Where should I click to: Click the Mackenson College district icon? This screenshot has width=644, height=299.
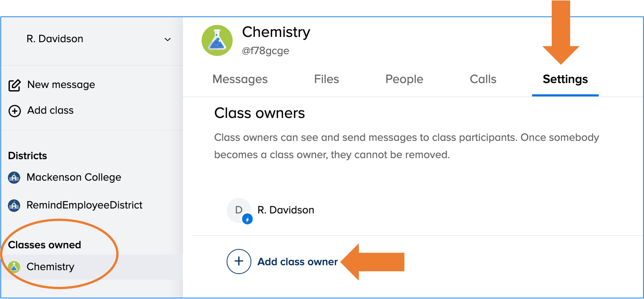pos(14,177)
